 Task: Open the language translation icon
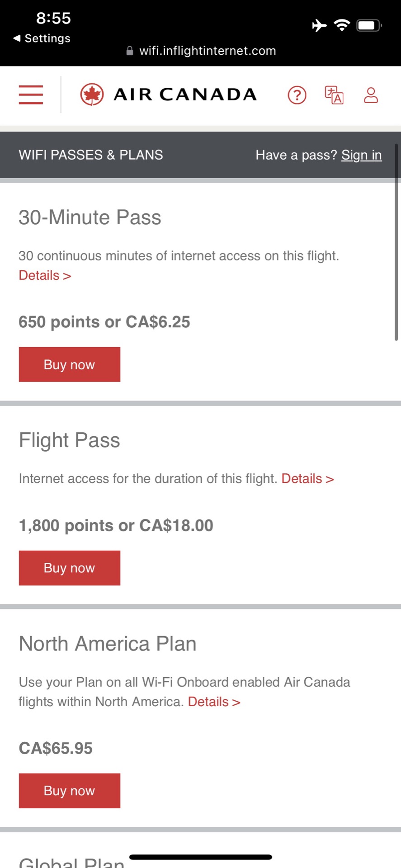(334, 95)
